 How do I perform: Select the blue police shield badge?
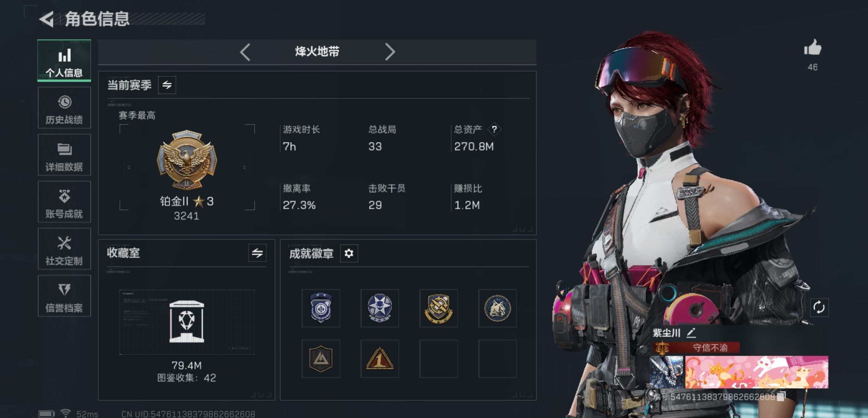coord(321,308)
